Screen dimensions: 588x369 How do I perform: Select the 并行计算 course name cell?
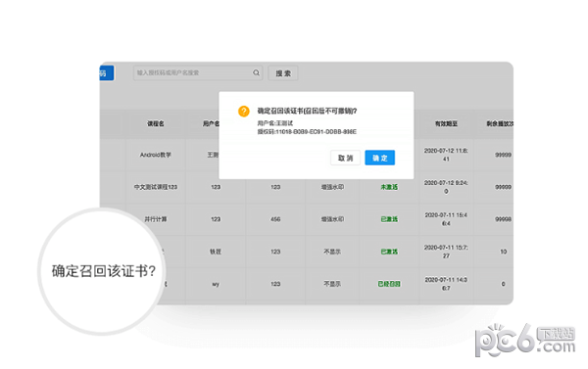[156, 219]
